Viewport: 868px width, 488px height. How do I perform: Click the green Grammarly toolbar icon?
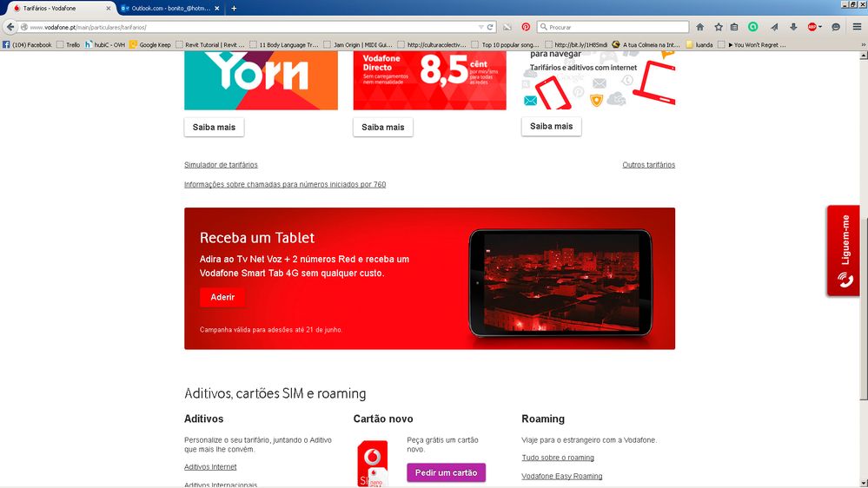pyautogui.click(x=752, y=27)
